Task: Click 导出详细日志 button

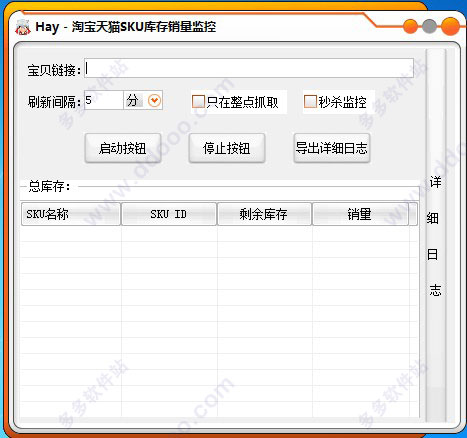Action: 332,148
